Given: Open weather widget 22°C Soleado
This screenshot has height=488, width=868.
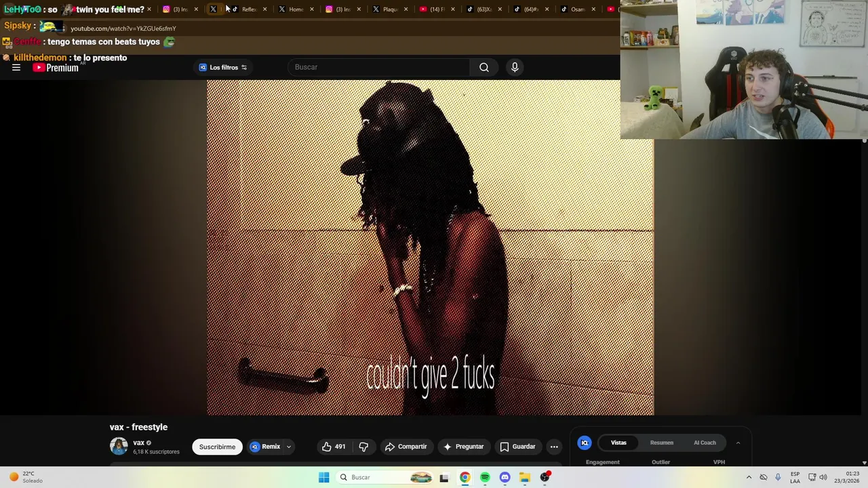Looking at the screenshot, I should coord(26,477).
